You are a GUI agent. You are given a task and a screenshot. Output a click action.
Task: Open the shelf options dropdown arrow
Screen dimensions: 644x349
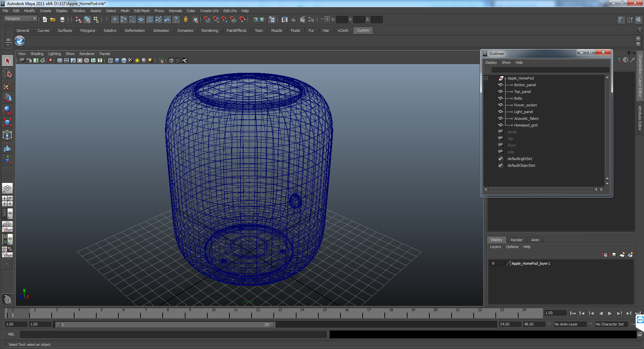8,45
